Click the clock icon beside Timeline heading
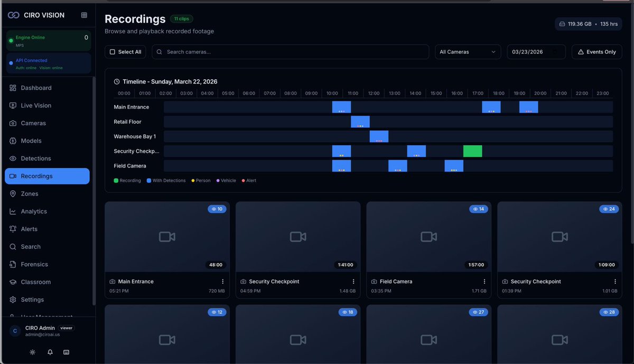Screen dimensions: 634x364 point(117,82)
